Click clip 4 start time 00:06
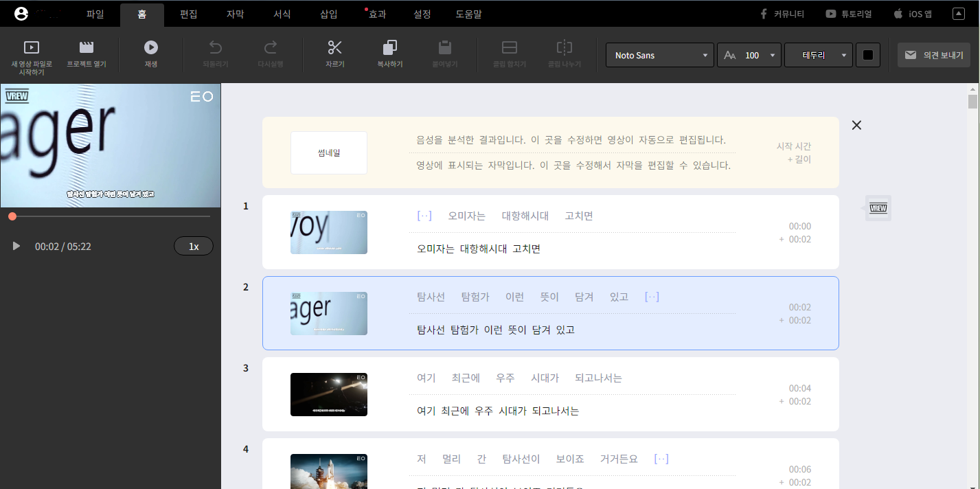 click(x=800, y=469)
